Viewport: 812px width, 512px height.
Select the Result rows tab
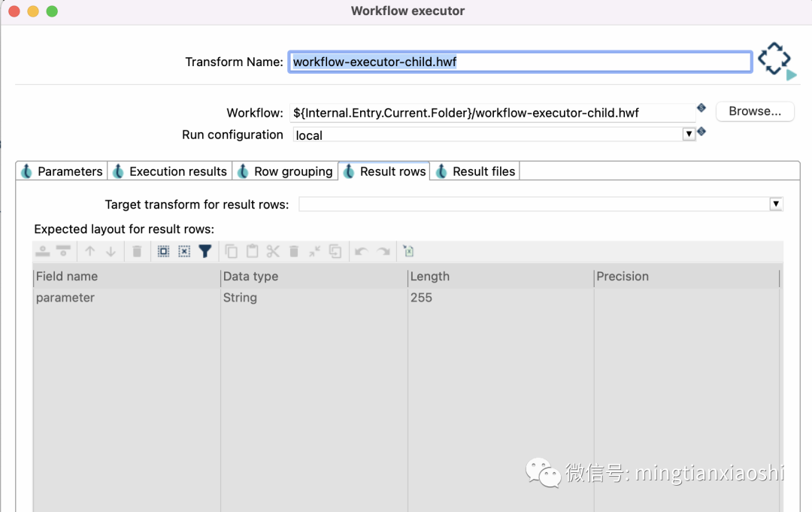[x=384, y=171]
